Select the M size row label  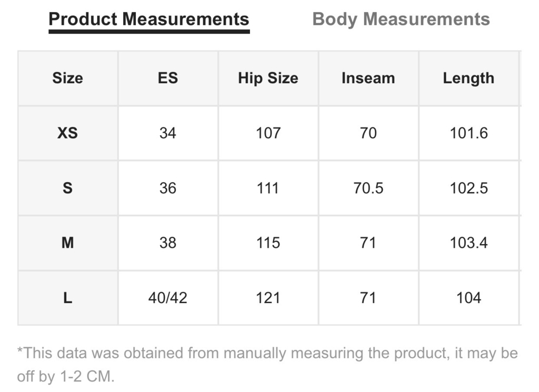tap(68, 243)
